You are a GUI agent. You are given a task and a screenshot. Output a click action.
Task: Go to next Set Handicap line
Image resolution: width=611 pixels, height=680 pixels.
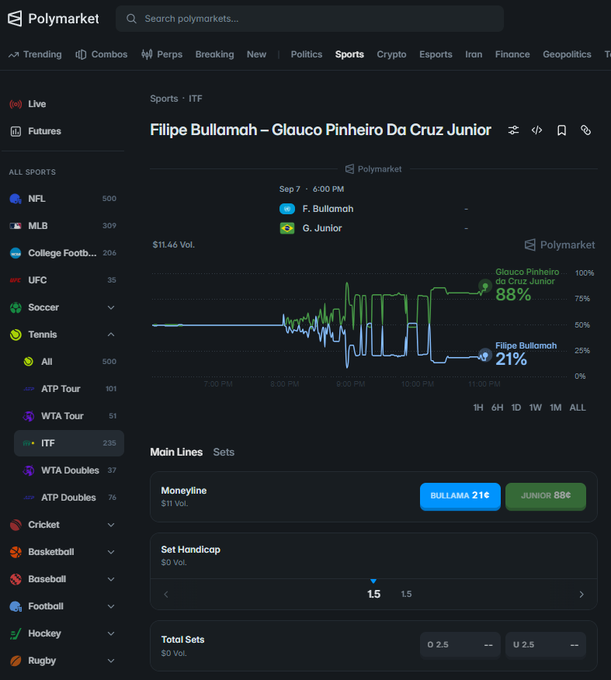pyautogui.click(x=582, y=595)
